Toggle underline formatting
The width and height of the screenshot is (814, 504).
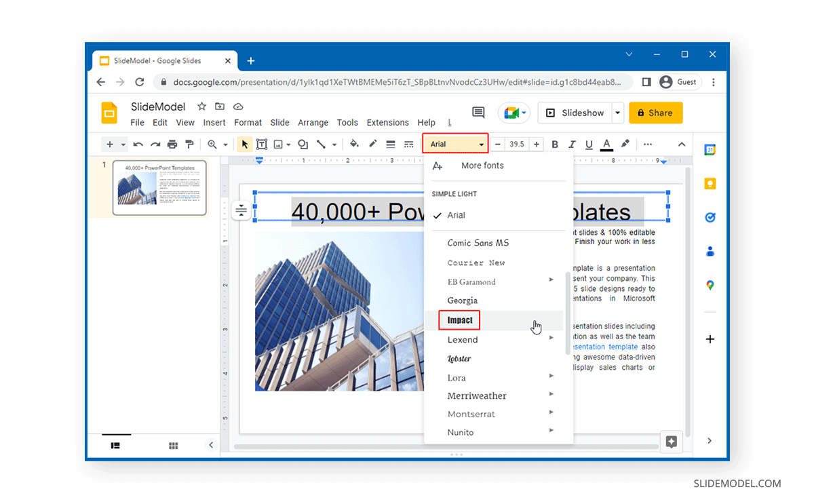(589, 144)
